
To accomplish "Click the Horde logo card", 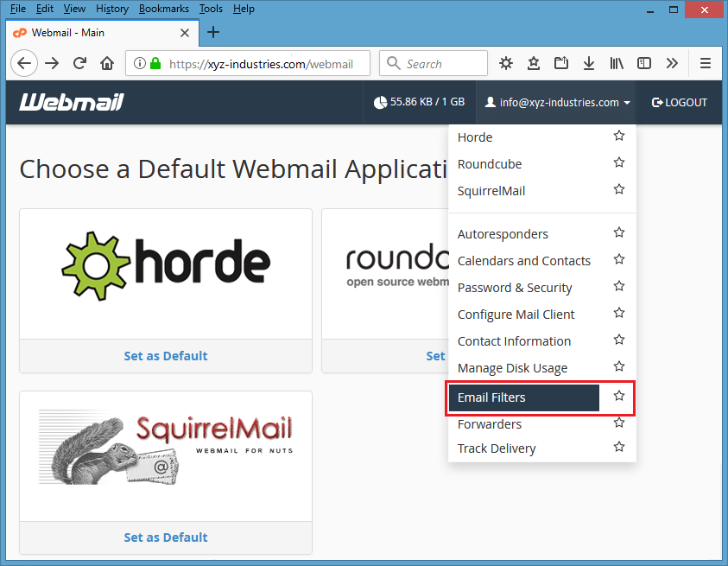I will click(166, 274).
